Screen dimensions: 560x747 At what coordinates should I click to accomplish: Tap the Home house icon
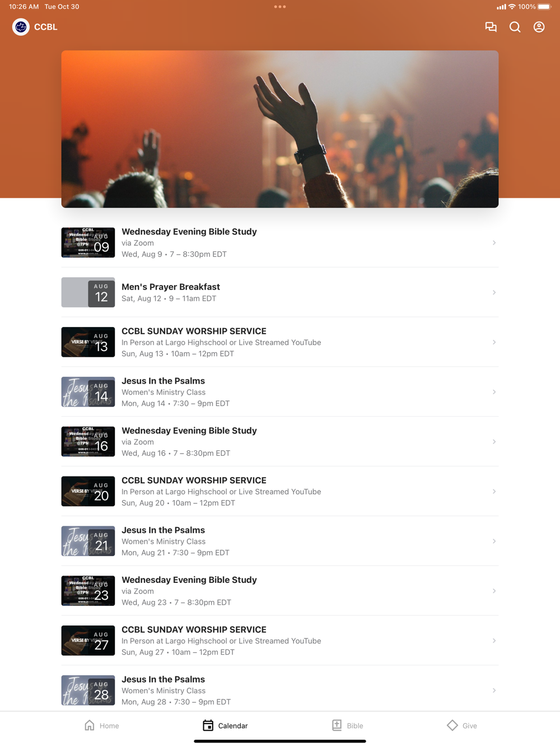(90, 725)
